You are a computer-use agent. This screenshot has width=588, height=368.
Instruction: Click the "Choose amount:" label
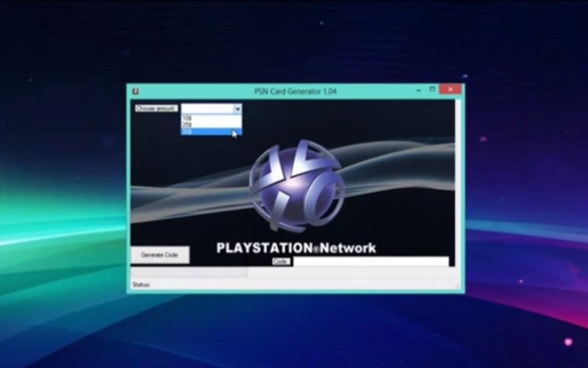156,108
